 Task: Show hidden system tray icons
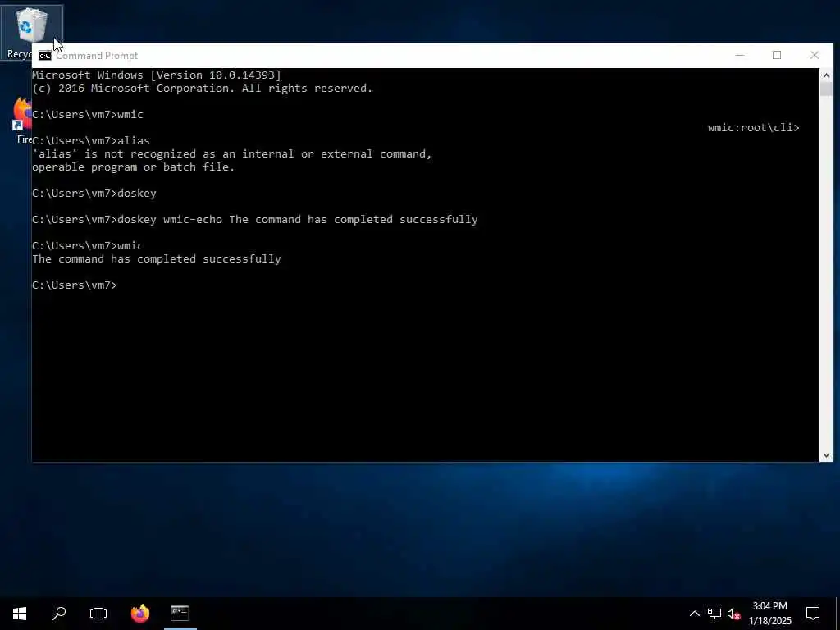click(x=694, y=614)
